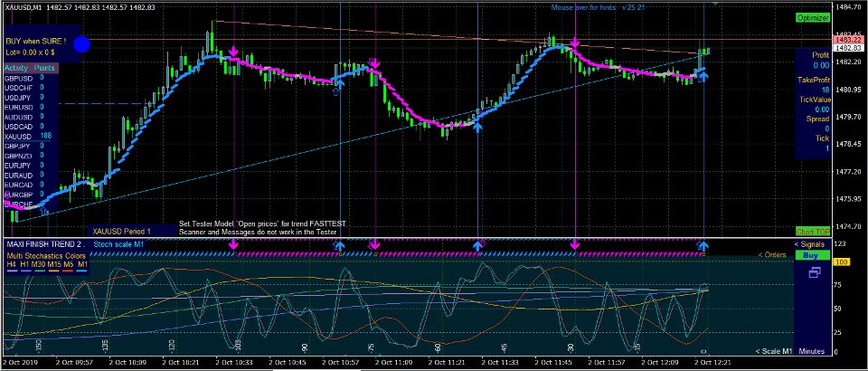
Task: Select GBPJPY in the symbol list
Action: (18, 147)
